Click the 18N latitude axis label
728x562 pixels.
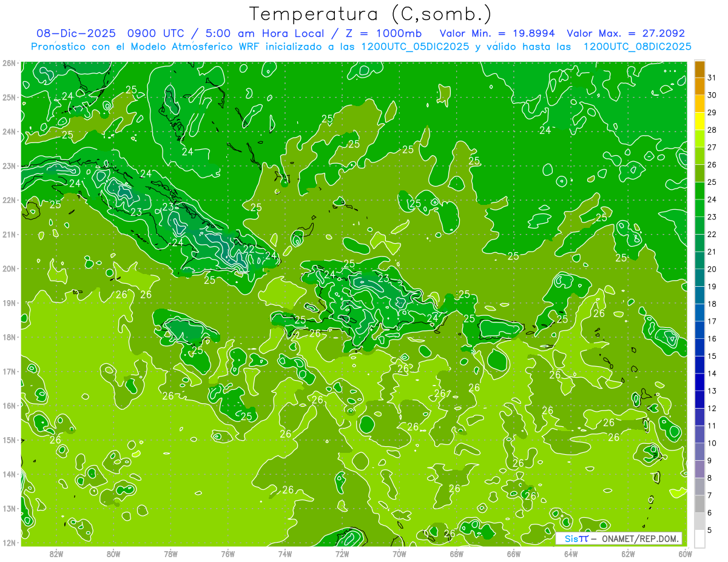(9, 337)
